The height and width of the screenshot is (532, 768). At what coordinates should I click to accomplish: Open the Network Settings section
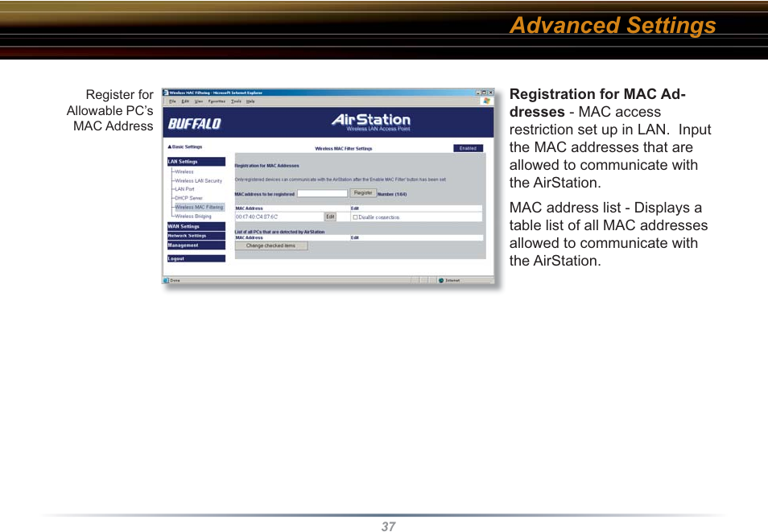click(x=196, y=236)
